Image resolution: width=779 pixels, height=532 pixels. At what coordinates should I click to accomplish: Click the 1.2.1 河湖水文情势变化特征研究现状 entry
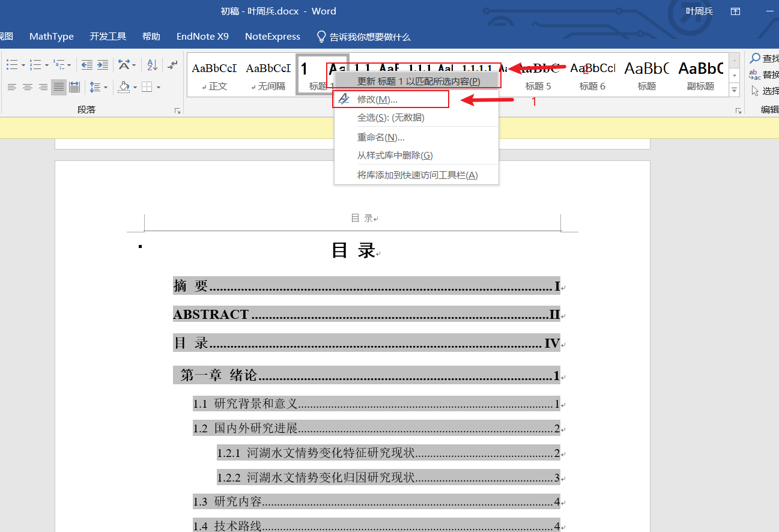(x=389, y=453)
